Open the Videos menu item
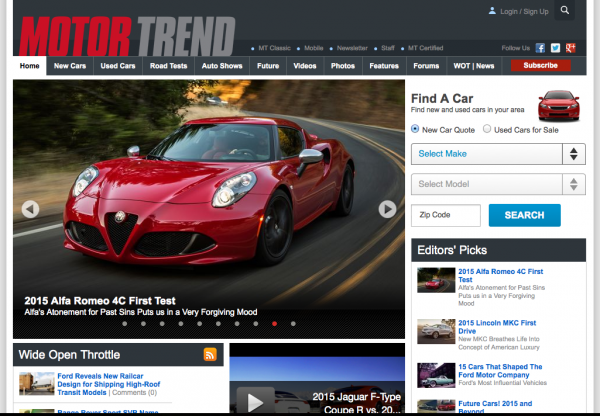 click(305, 66)
